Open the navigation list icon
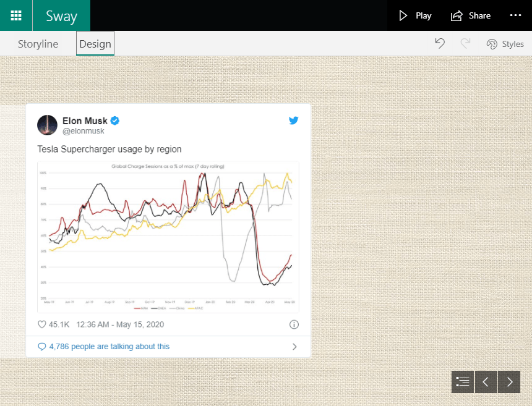The image size is (532, 406). pos(462,382)
